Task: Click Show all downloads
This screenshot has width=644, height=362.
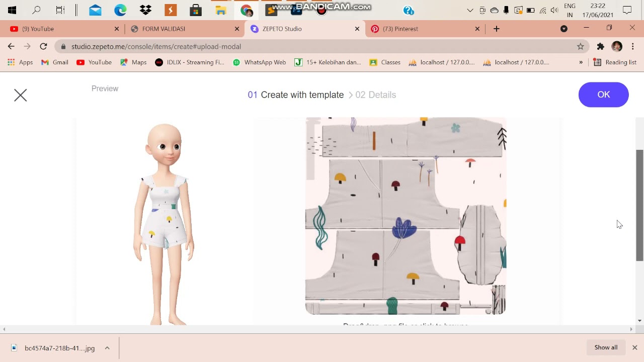Action: [x=606, y=347]
